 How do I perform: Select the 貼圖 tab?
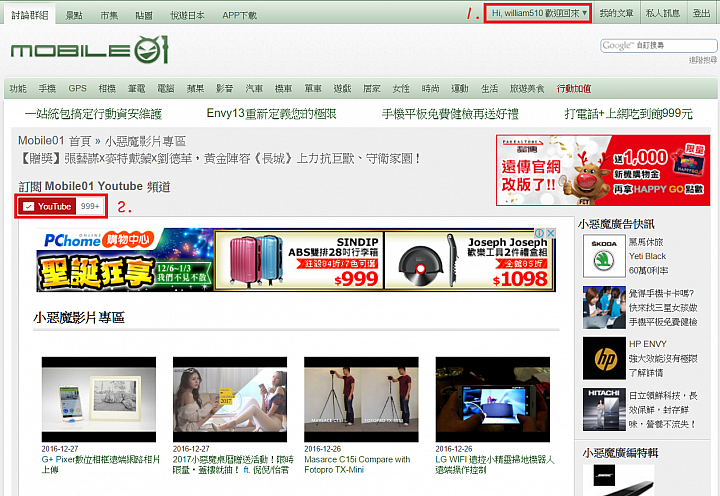[x=144, y=16]
